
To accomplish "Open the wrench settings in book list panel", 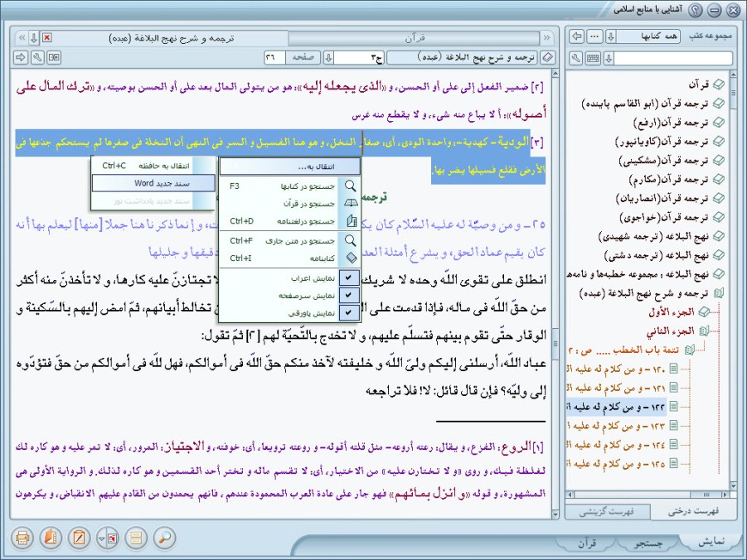I will 576,59.
